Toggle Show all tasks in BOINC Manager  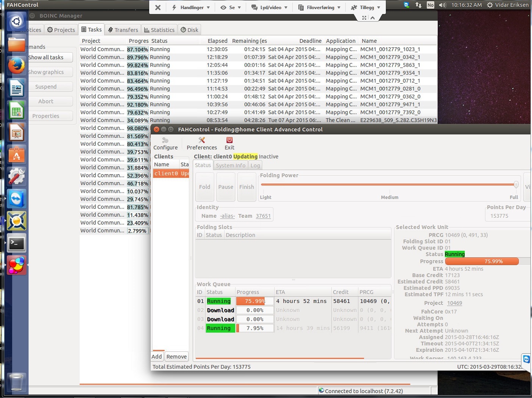[46, 57]
